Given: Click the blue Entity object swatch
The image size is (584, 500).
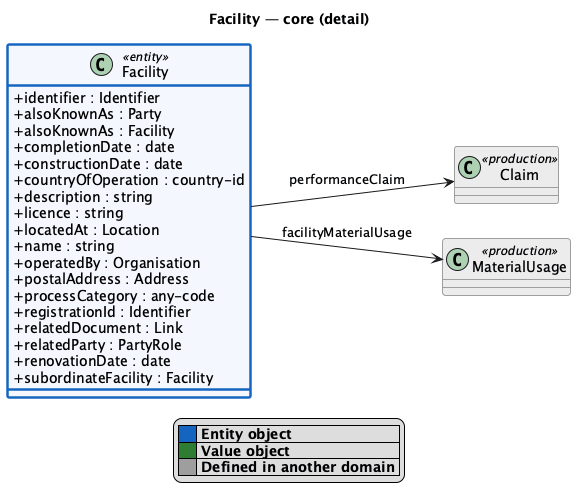Looking at the screenshot, I should point(187,434).
